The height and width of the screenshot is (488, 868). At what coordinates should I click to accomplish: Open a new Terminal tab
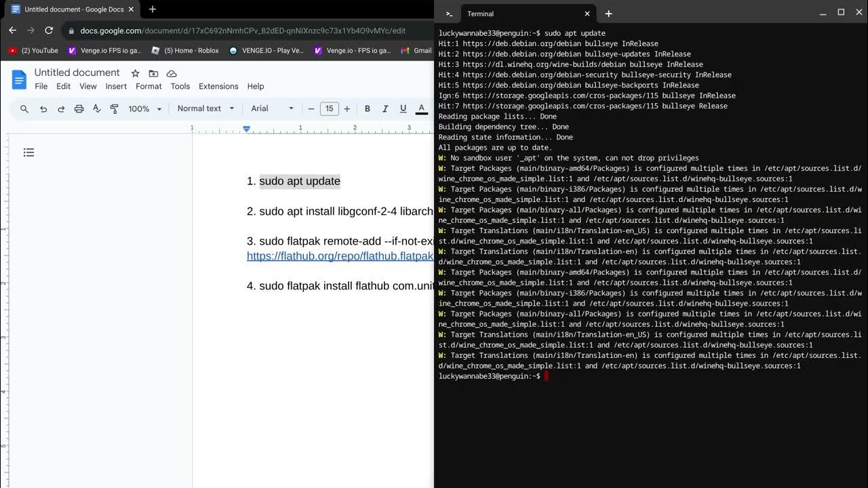608,14
